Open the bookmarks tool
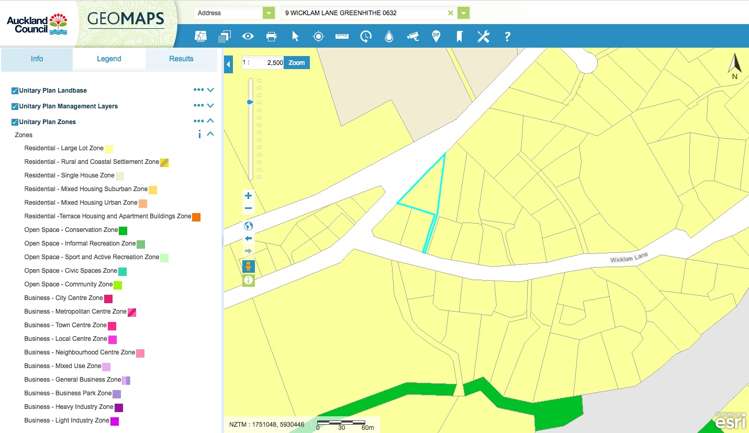 point(459,36)
